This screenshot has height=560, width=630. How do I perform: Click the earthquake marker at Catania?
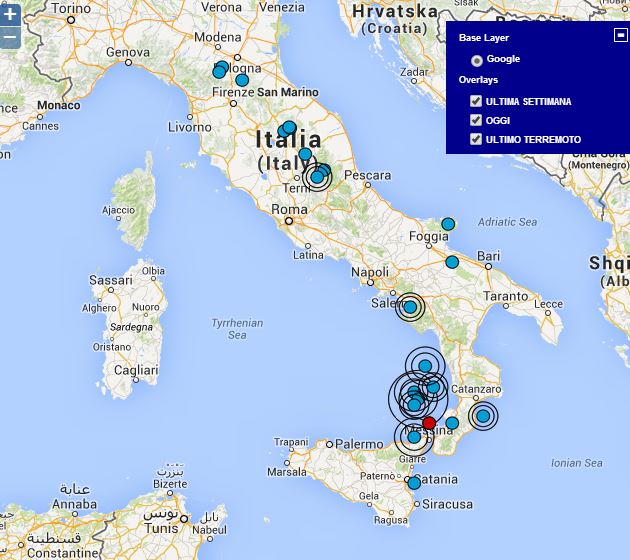tap(414, 483)
